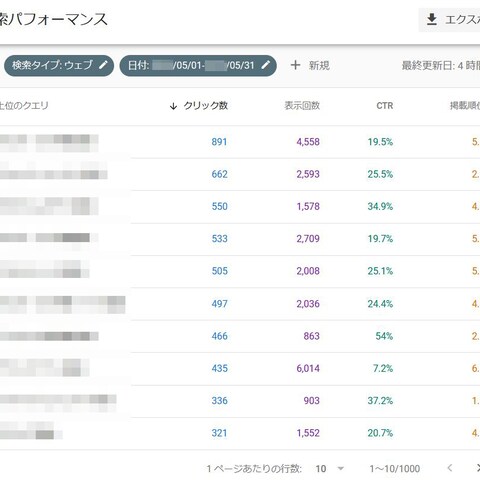Click the 891 clicks cell

[x=219, y=142]
